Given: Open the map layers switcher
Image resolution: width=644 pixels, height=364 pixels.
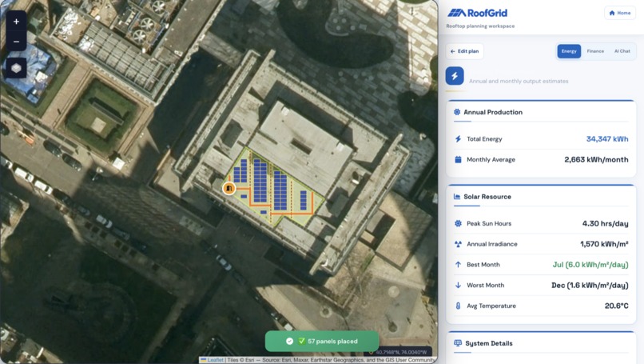Looking at the screenshot, I should coord(16,68).
